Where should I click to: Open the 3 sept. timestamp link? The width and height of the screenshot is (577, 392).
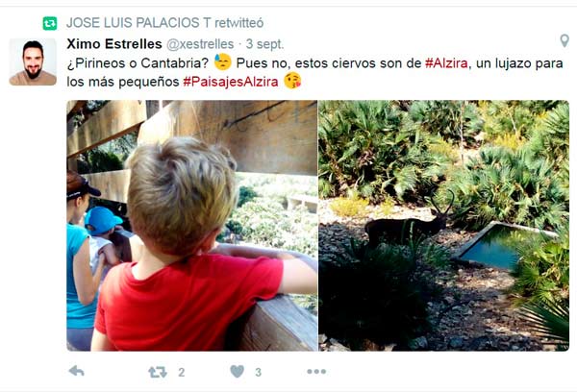(264, 44)
